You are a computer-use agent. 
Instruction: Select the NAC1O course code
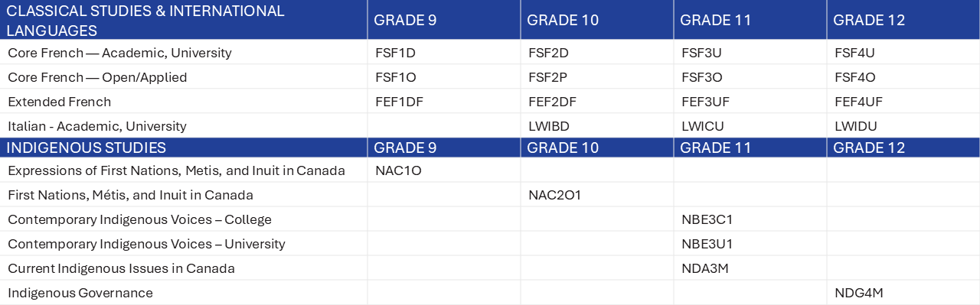(x=398, y=170)
